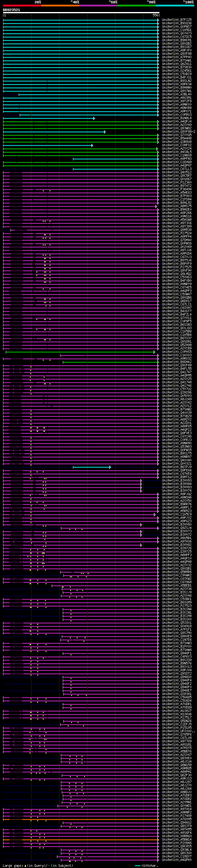Click the short cyan alignment bar for B1N8L8
The image size is (197, 868).
[x=49, y=118]
